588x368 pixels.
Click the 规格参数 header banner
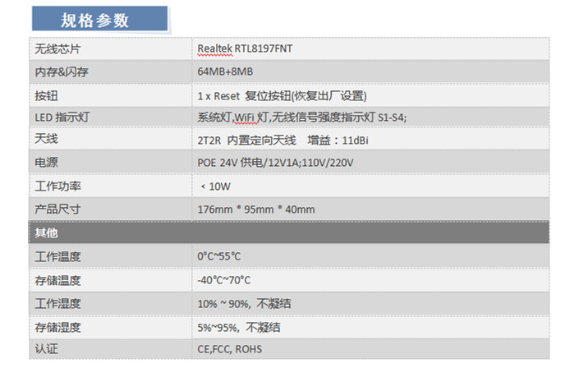click(99, 19)
